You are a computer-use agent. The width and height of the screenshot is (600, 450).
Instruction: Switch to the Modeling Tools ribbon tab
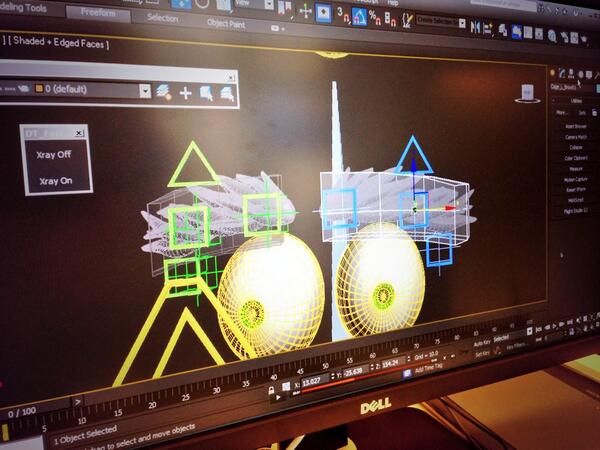(23, 7)
